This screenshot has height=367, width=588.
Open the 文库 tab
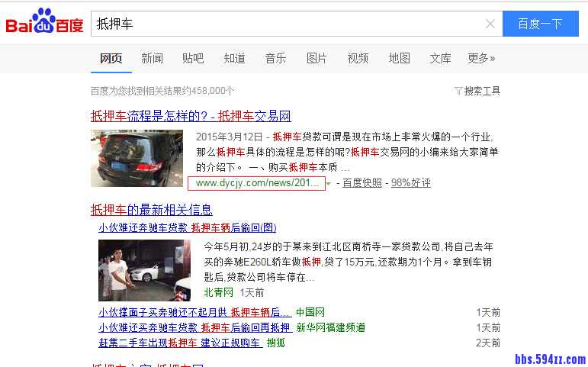[x=440, y=58]
